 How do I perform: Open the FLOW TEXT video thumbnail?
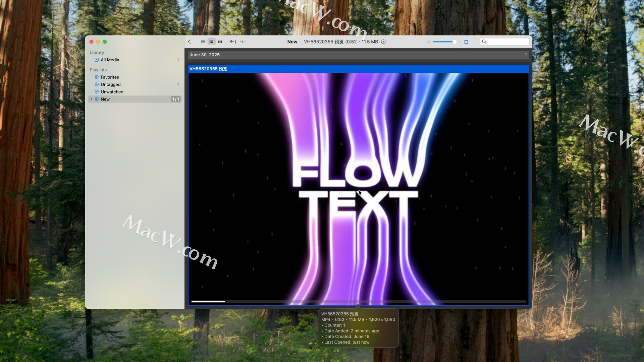tap(358, 189)
